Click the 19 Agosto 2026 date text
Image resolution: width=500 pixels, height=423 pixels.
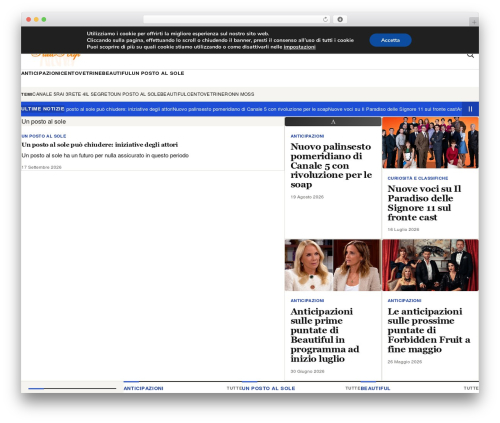click(x=307, y=197)
